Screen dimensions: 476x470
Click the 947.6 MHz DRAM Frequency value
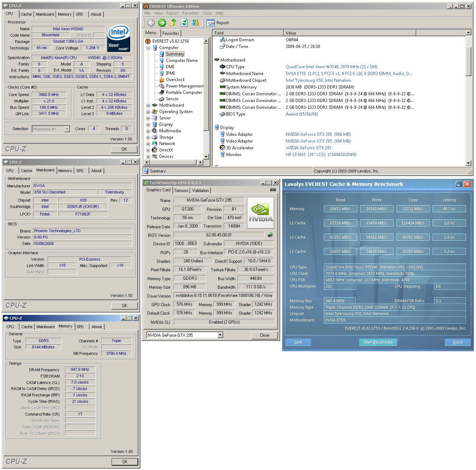coord(80,369)
